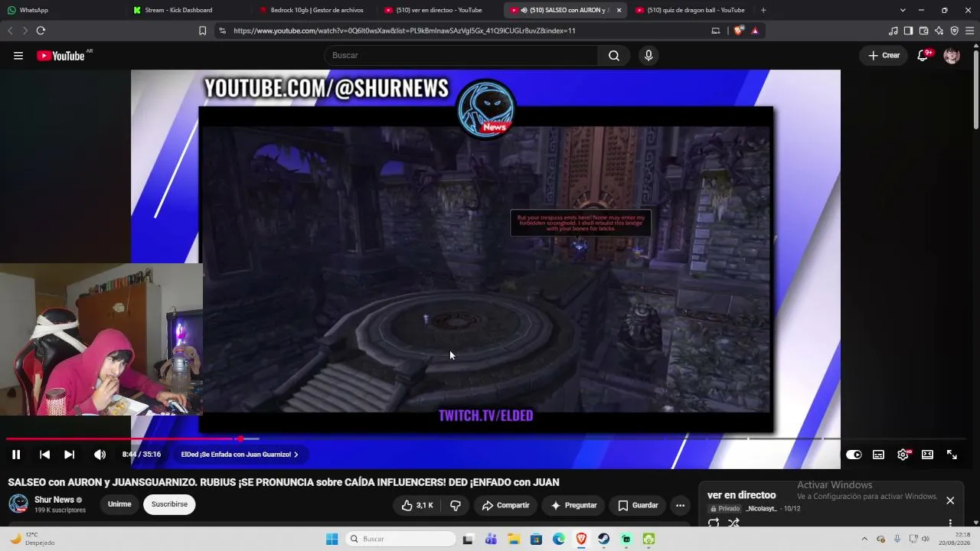
Task: Dislike the video
Action: pyautogui.click(x=456, y=505)
